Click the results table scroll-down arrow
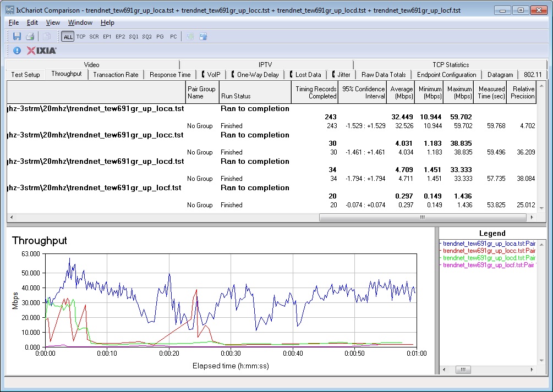The height and width of the screenshot is (392, 553). tap(541, 208)
